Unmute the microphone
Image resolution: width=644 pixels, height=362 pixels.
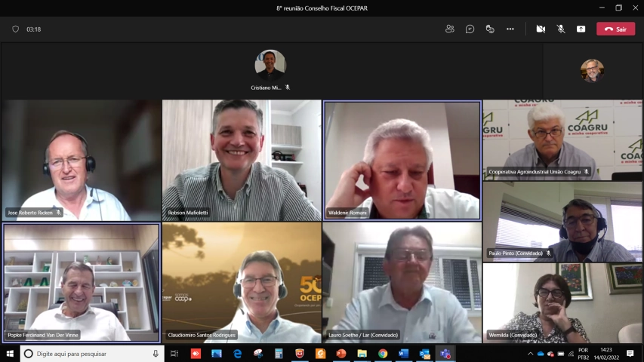[x=561, y=29]
